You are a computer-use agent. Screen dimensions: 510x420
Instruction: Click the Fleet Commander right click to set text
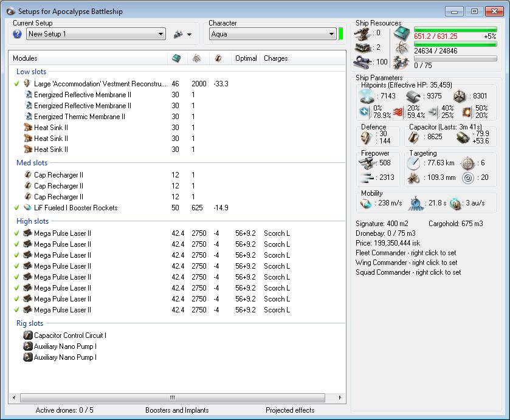pos(406,253)
